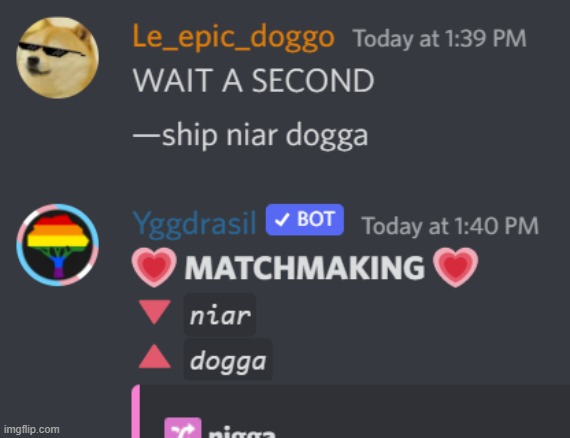Click the Today at 1:40 PM timestamp

(x=450, y=226)
